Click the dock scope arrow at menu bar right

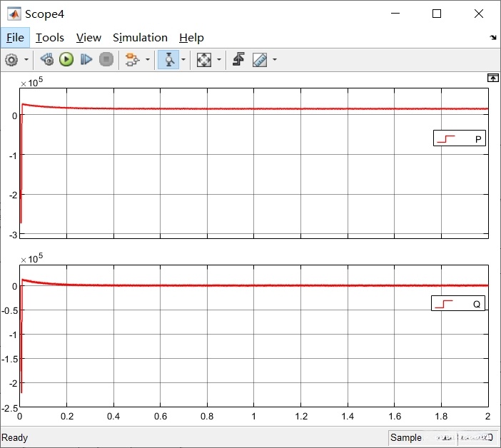click(x=493, y=38)
